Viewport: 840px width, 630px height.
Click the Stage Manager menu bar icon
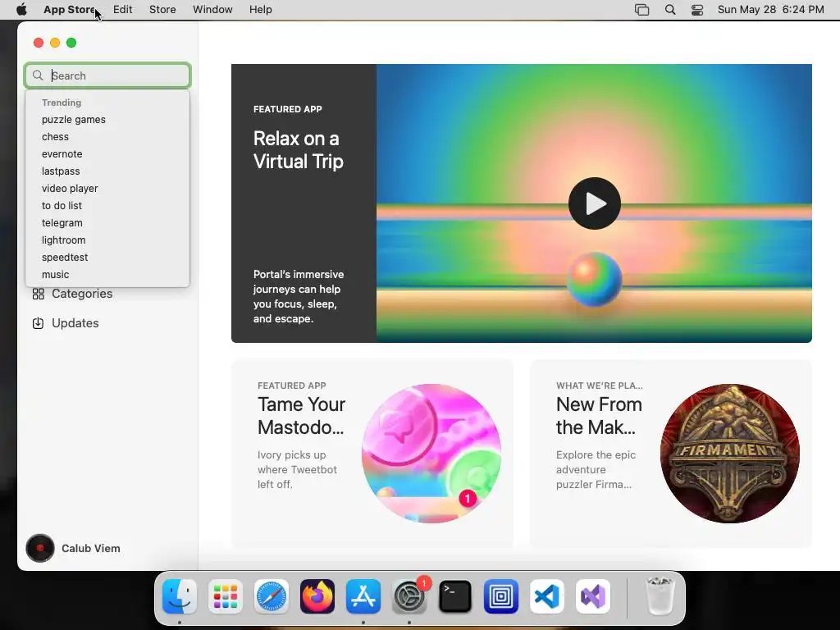click(x=641, y=10)
